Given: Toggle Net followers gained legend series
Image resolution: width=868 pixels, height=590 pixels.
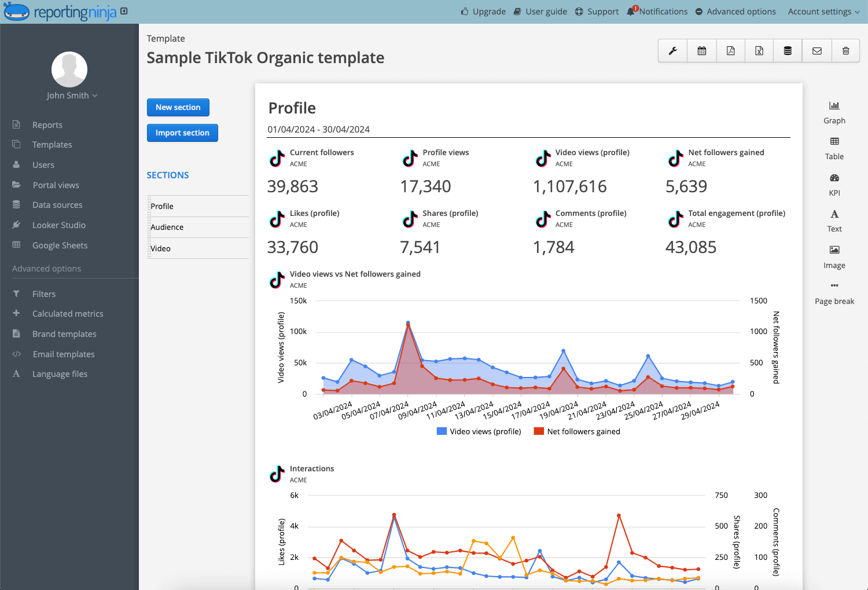Looking at the screenshot, I should pyautogui.click(x=576, y=431).
